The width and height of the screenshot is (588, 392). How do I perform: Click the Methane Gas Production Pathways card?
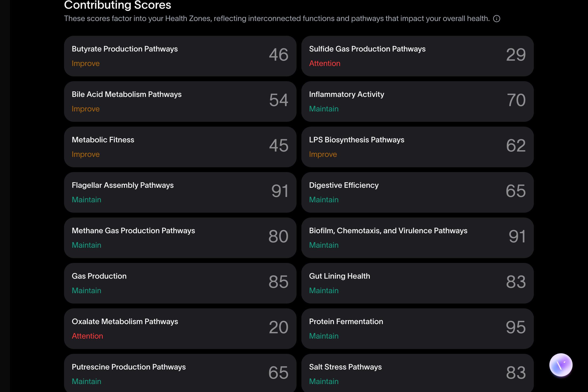click(x=180, y=238)
